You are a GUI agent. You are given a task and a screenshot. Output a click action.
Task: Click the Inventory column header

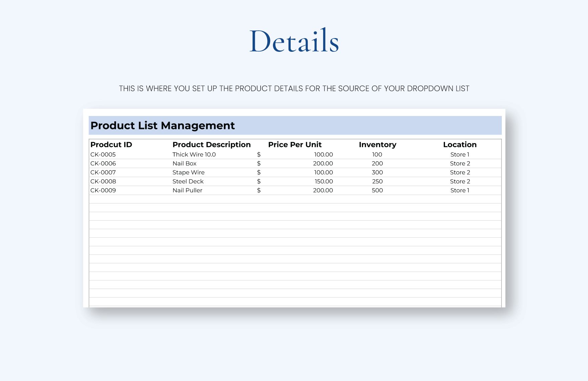pyautogui.click(x=378, y=144)
